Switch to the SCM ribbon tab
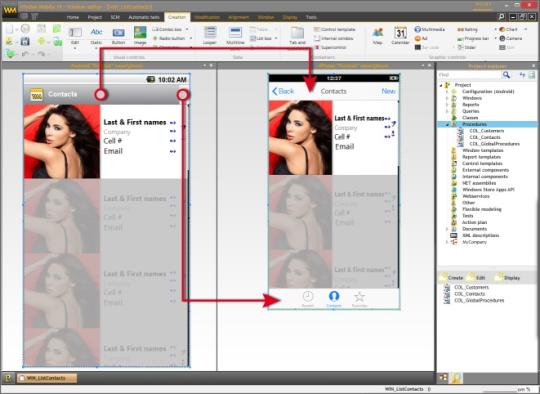 click(x=115, y=17)
